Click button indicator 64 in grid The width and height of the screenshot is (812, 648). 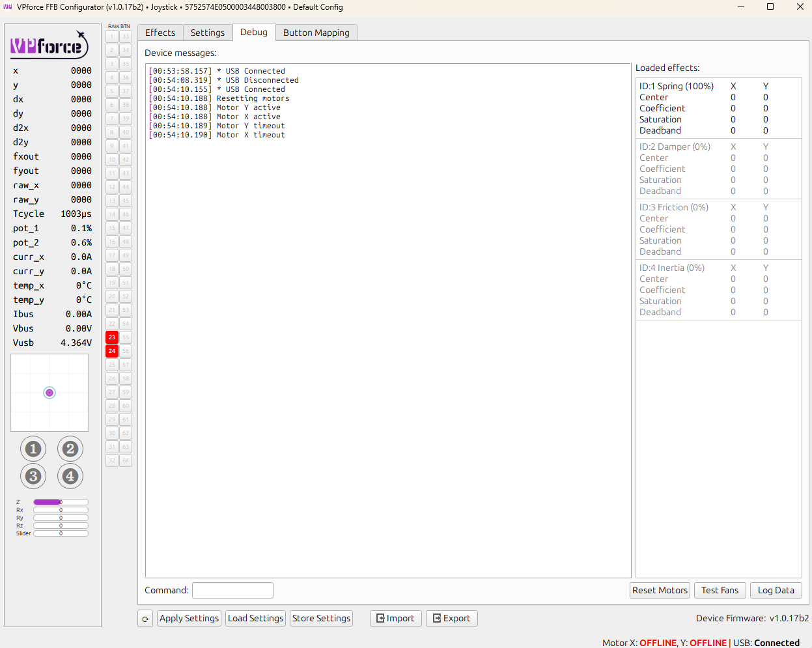click(126, 460)
